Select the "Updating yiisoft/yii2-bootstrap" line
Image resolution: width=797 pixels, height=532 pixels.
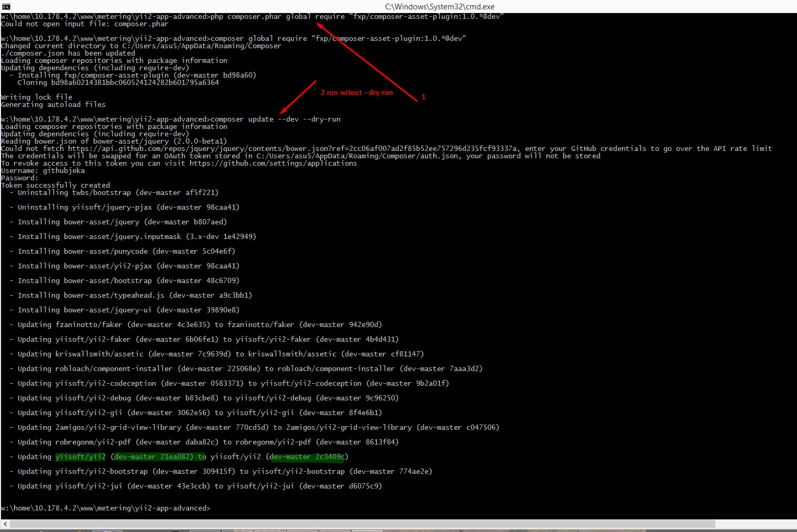(225, 471)
